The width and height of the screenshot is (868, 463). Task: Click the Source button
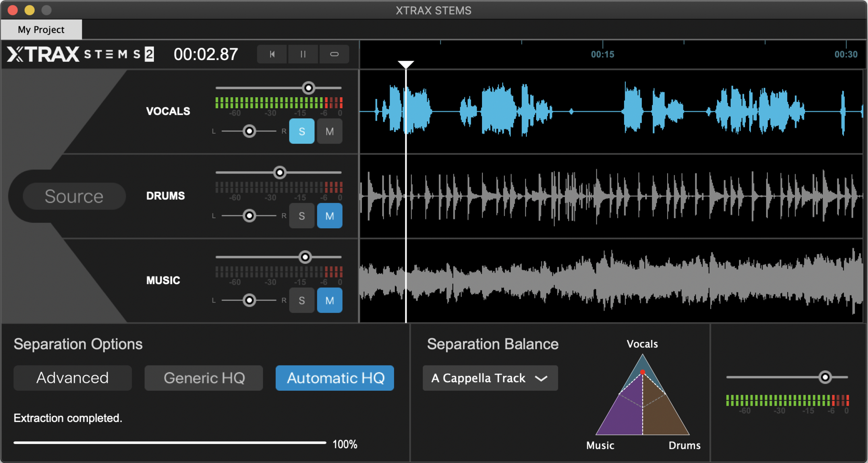coord(74,196)
